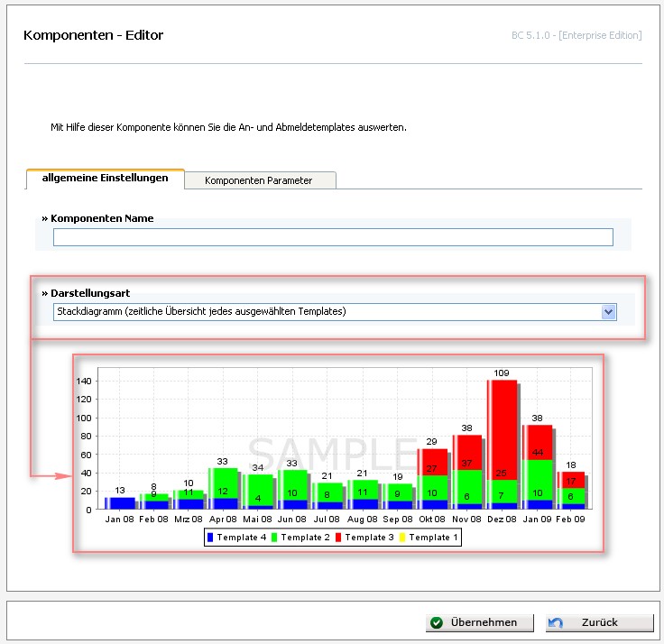Screen dimensions: 664x644
Task: Click the Jan 09 bar labeled 38
Action: tap(538, 442)
